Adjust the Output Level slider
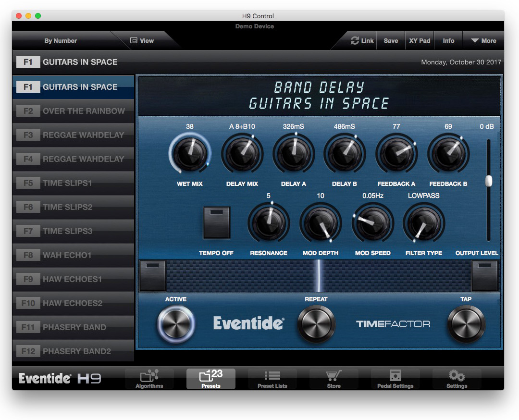Image resolution: width=519 pixels, height=420 pixels. point(488,180)
